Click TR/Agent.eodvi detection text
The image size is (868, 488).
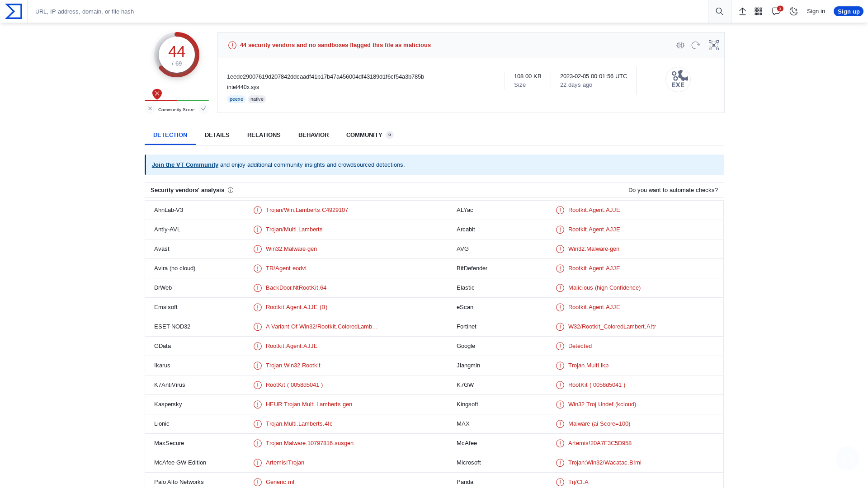point(286,268)
